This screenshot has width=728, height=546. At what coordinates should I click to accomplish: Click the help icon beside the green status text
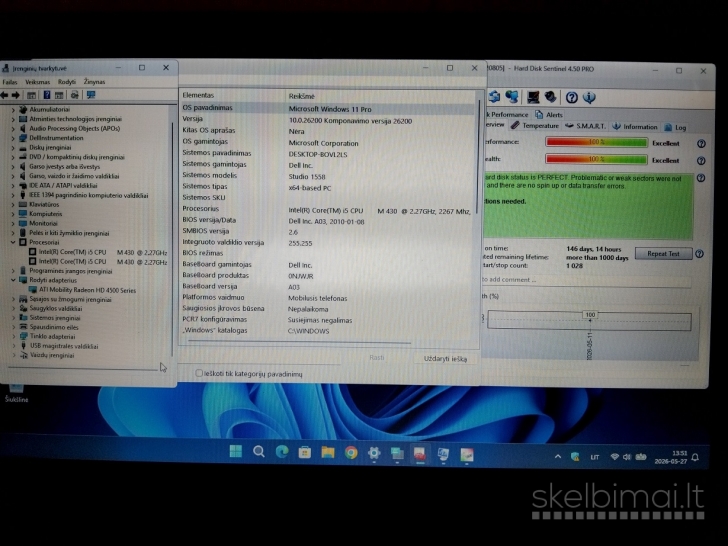[701, 178]
